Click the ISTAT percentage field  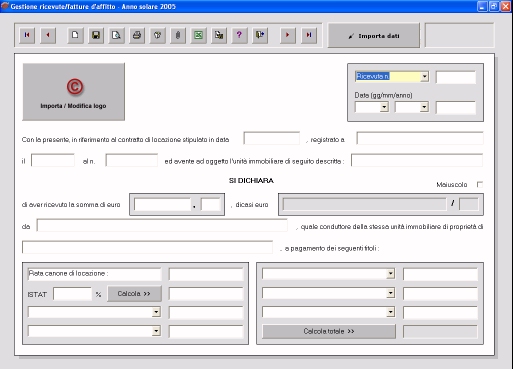72,294
